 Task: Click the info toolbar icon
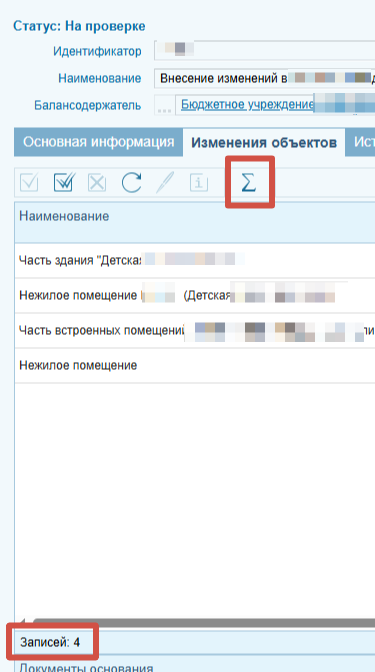tap(198, 183)
